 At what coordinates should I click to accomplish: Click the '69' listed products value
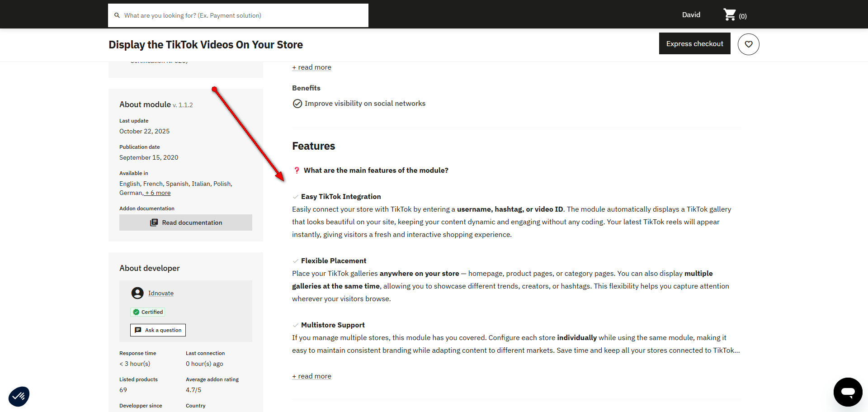pos(123,390)
